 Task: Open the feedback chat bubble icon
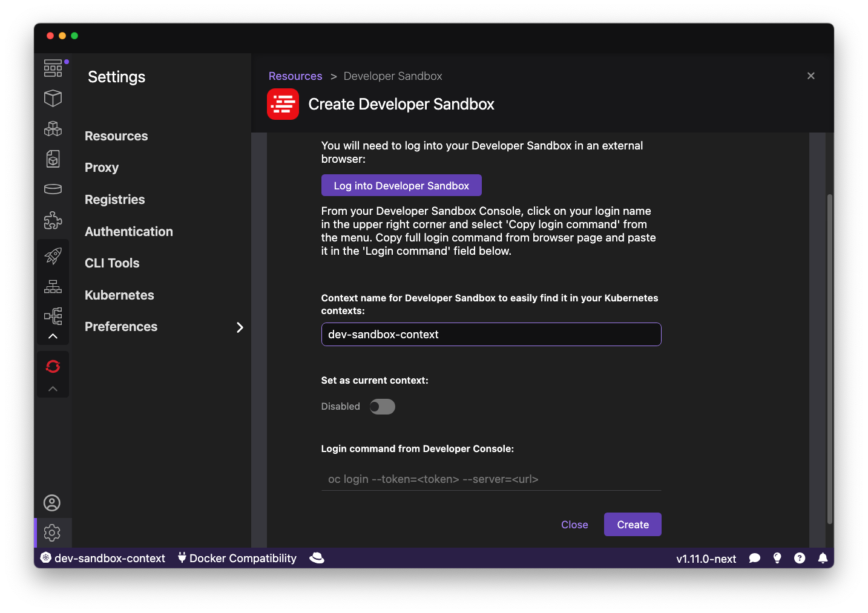coord(755,558)
